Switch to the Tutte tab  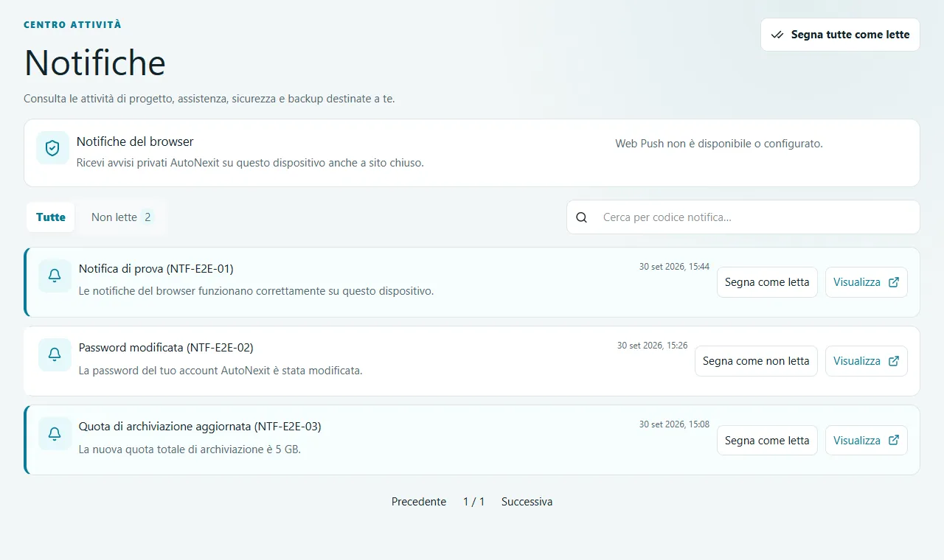coord(51,217)
